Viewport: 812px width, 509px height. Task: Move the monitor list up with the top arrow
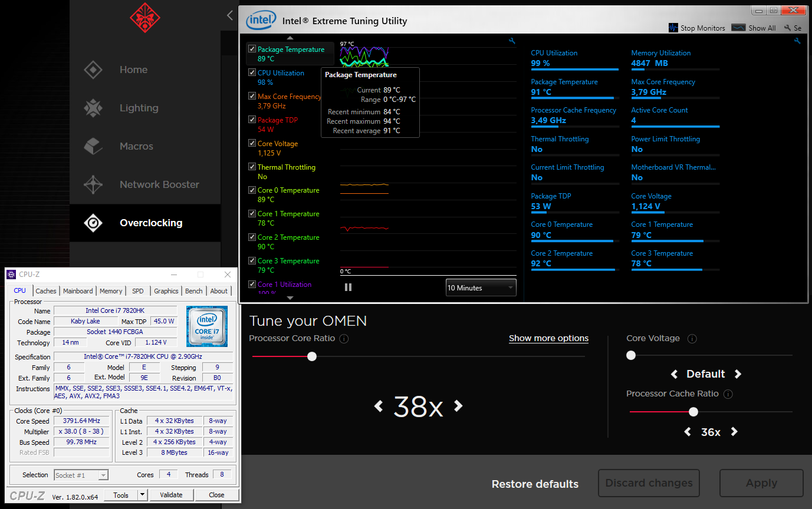tap(290, 38)
